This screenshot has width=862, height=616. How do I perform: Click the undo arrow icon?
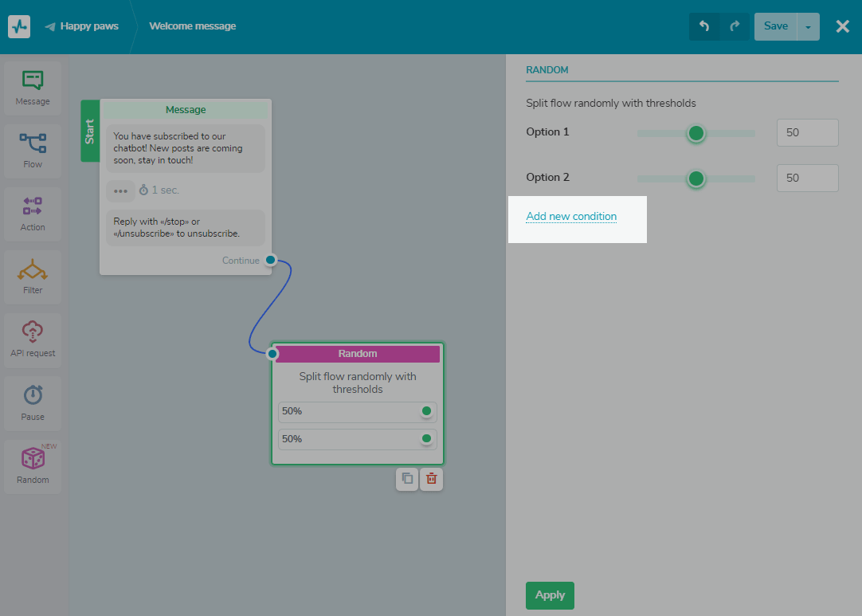tap(705, 26)
